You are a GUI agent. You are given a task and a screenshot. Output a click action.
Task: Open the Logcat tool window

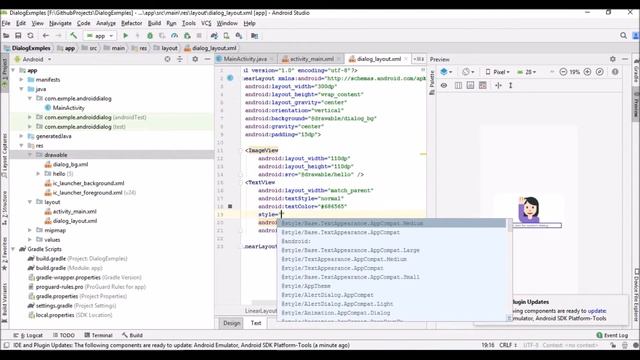pyautogui.click(x=28, y=335)
